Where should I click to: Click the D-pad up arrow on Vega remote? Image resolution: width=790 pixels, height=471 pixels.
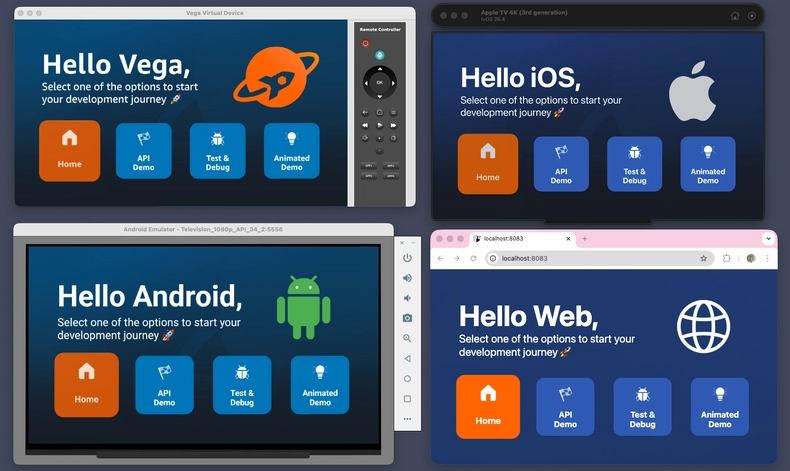tap(380, 69)
